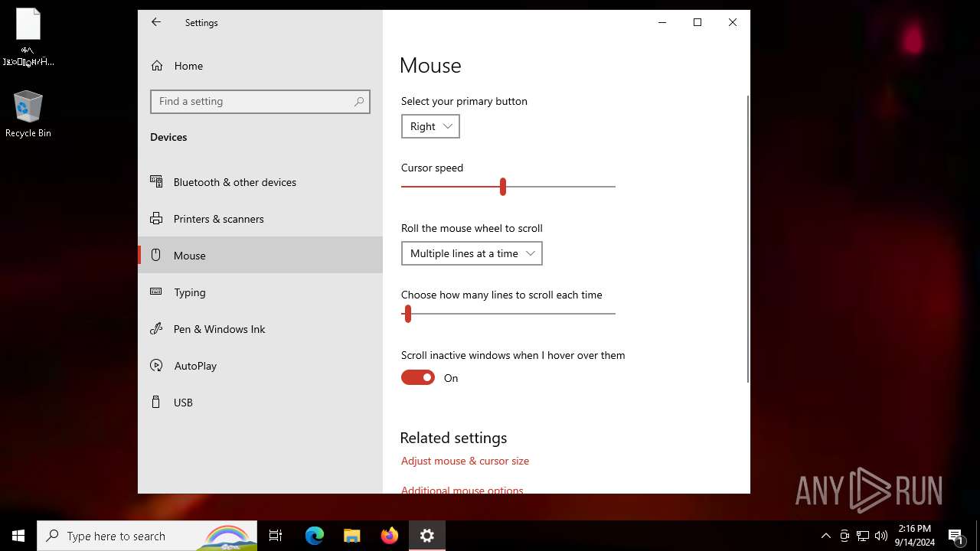This screenshot has height=551, width=980.
Task: Click the taskbar search box
Action: [147, 536]
